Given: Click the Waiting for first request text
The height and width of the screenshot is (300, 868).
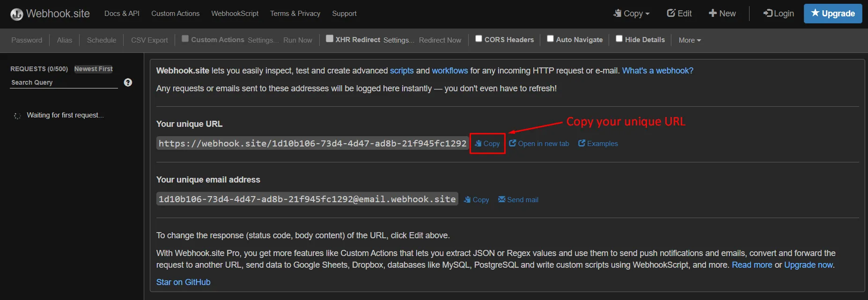Looking at the screenshot, I should pyautogui.click(x=65, y=115).
